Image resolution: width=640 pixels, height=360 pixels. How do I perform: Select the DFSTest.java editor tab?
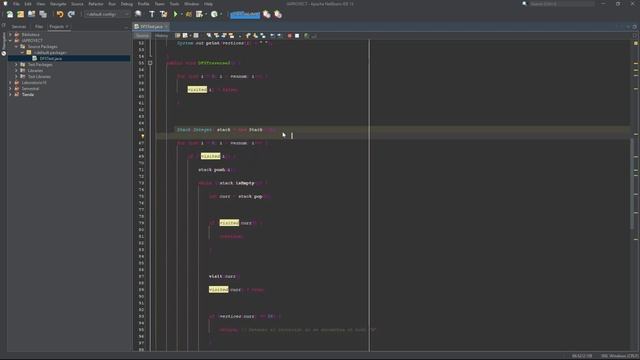tap(151, 27)
